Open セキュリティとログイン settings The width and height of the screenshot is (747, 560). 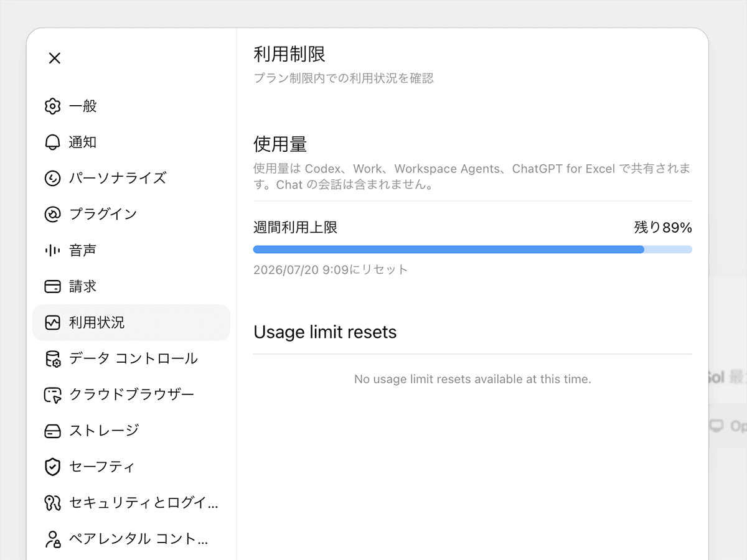(131, 503)
